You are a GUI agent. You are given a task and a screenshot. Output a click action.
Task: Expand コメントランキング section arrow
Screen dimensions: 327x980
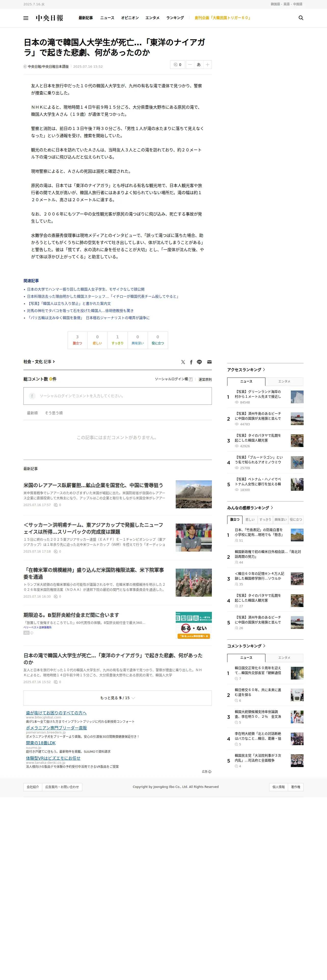pos(264,646)
